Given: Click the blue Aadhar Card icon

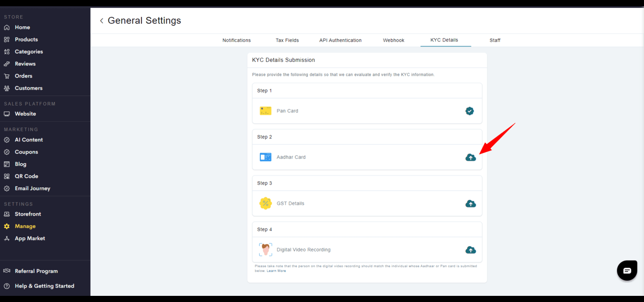Looking at the screenshot, I should [x=265, y=157].
